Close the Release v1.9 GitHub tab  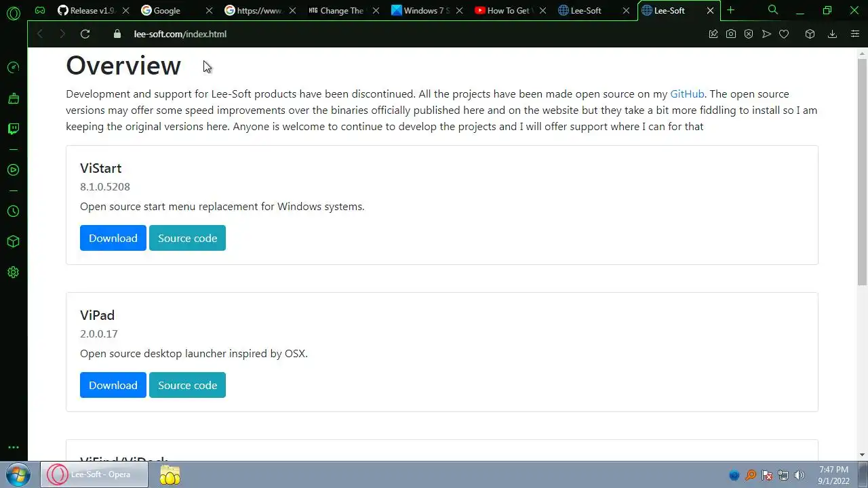point(125,10)
